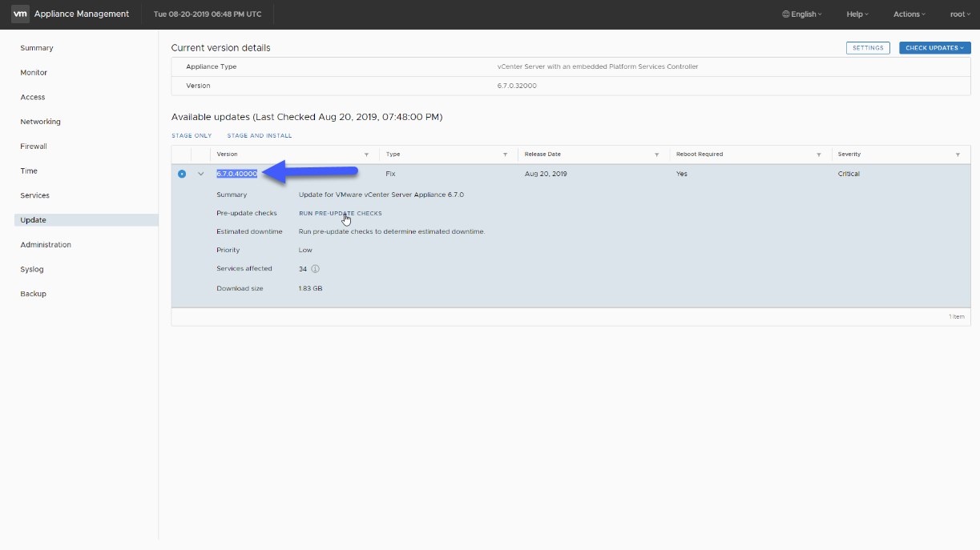
Task: Click the date and time in header
Action: pos(208,14)
